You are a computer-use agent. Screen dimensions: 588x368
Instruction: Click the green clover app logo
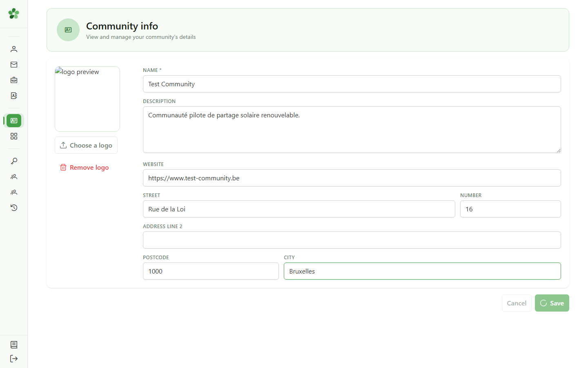point(14,13)
